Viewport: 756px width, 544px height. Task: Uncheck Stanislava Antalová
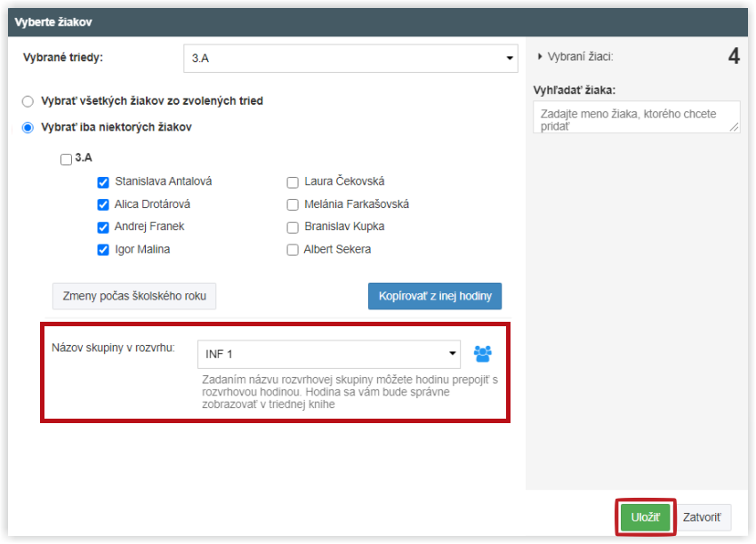(103, 182)
